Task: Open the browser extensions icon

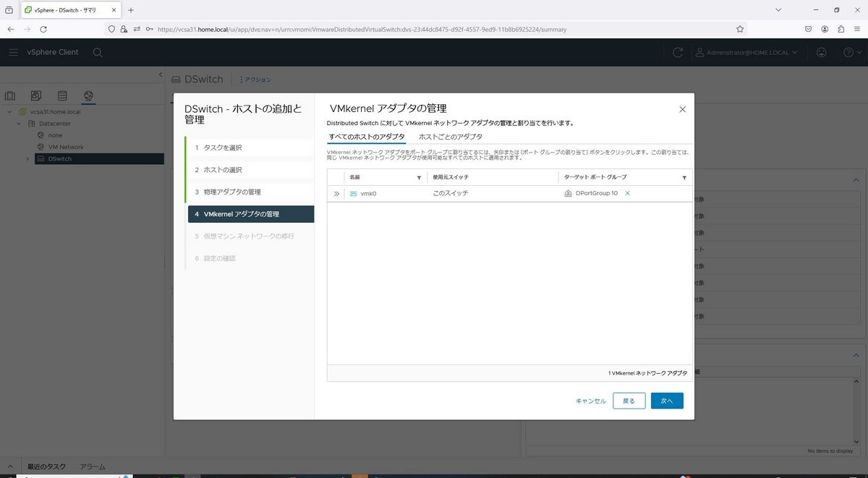Action: point(841,29)
